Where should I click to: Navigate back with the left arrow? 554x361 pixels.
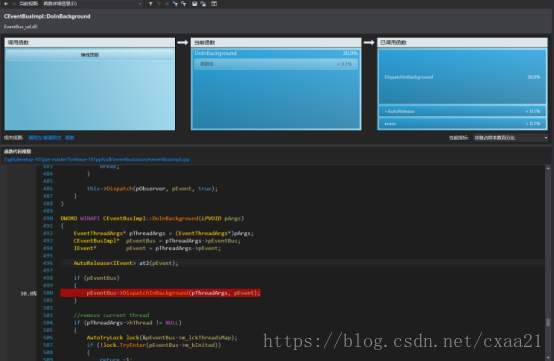coord(6,4)
